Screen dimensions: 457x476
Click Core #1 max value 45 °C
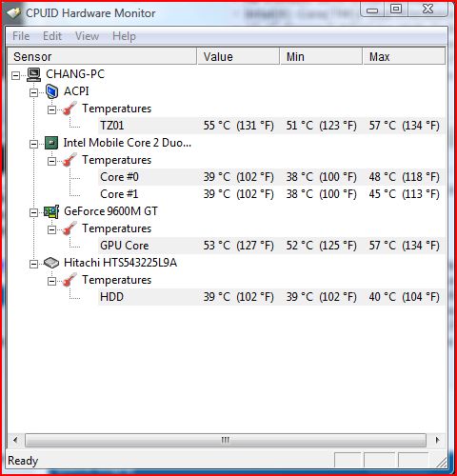coord(405,194)
